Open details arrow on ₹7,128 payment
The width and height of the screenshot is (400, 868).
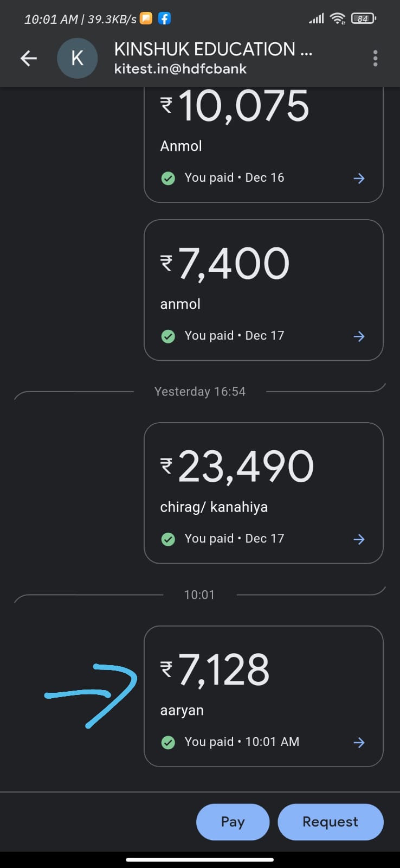point(359,743)
